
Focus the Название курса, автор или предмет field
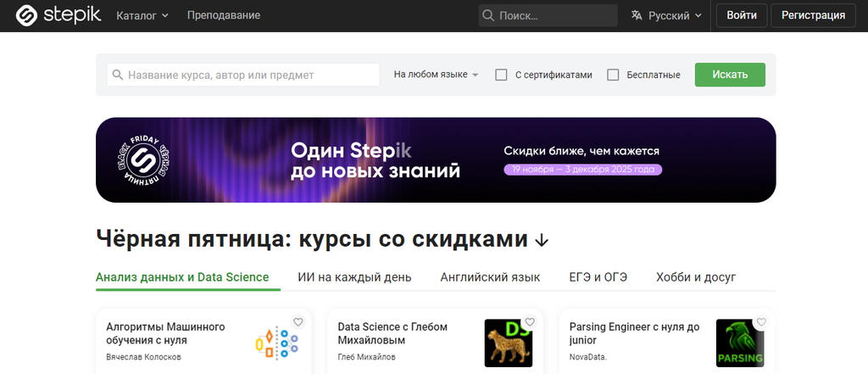(243, 75)
